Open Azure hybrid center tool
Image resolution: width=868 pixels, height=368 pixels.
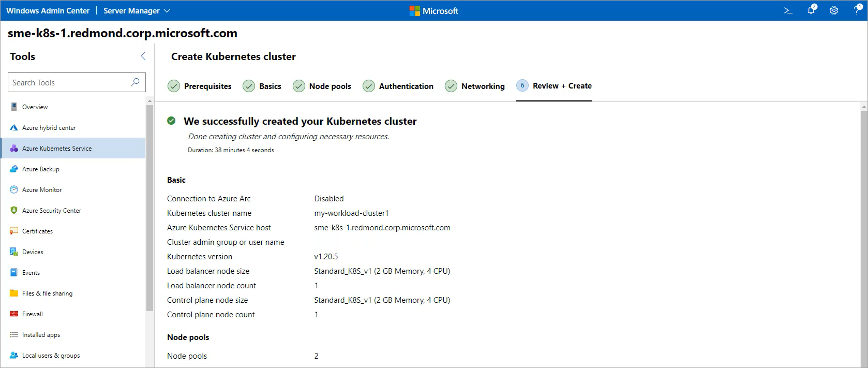click(x=73, y=127)
